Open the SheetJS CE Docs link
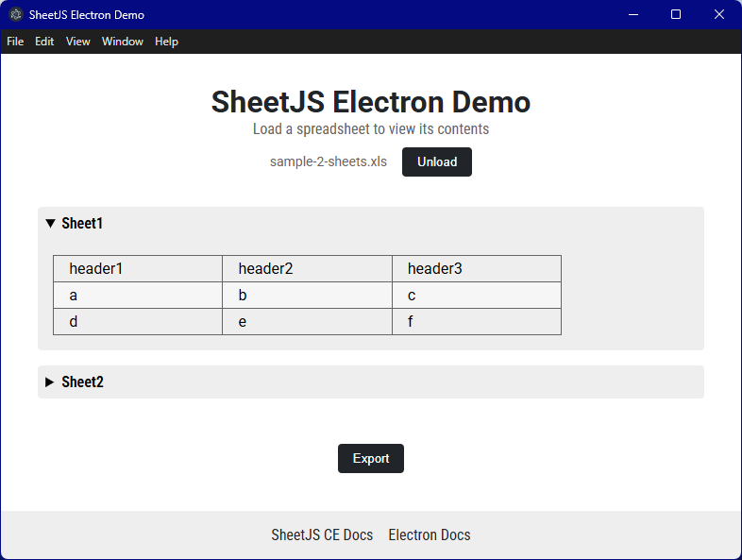The height and width of the screenshot is (560, 742). [x=322, y=535]
